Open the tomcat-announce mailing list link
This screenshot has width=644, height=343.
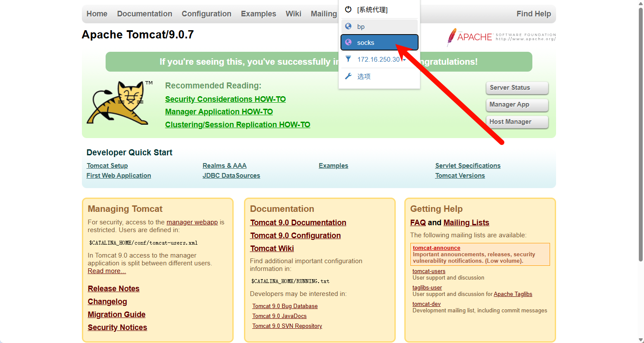[437, 248]
